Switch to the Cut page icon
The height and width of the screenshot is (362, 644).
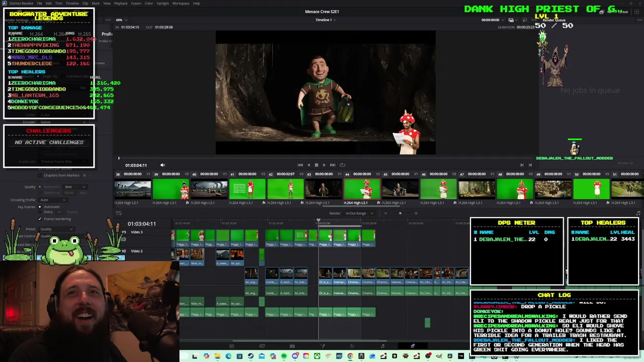coord(262,346)
